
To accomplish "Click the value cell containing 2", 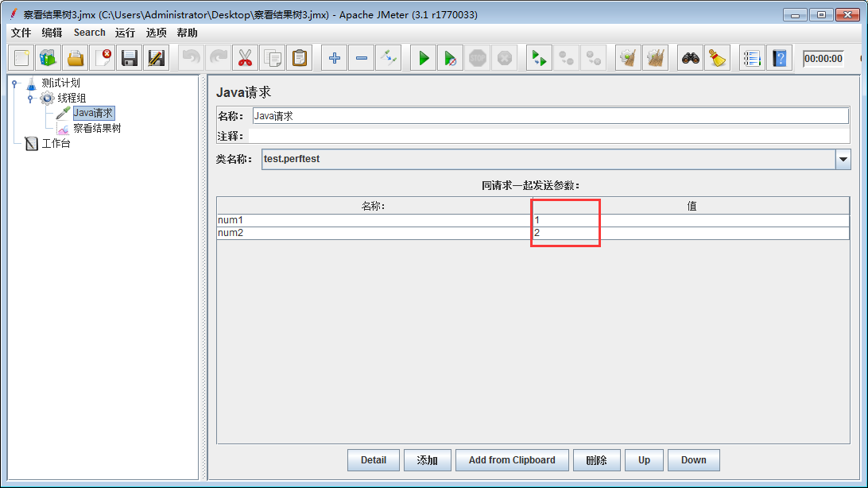I will 691,233.
